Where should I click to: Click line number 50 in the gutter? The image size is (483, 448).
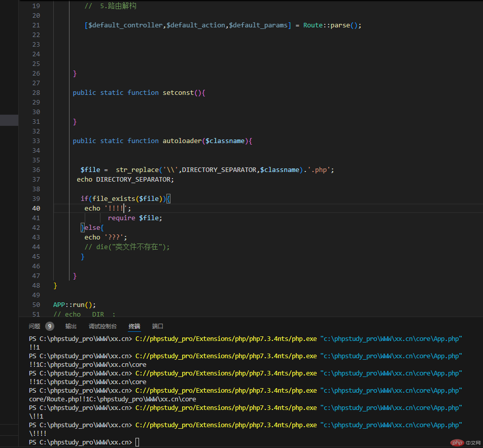point(36,305)
